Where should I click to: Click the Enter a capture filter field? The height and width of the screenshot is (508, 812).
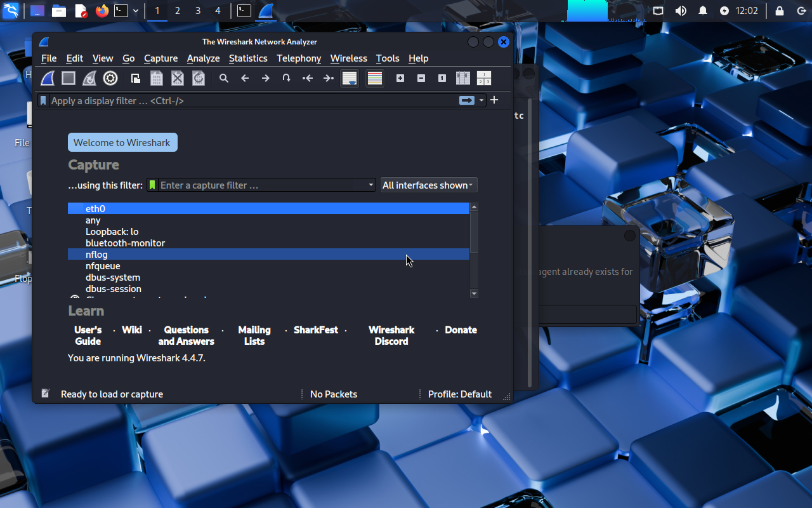263,185
